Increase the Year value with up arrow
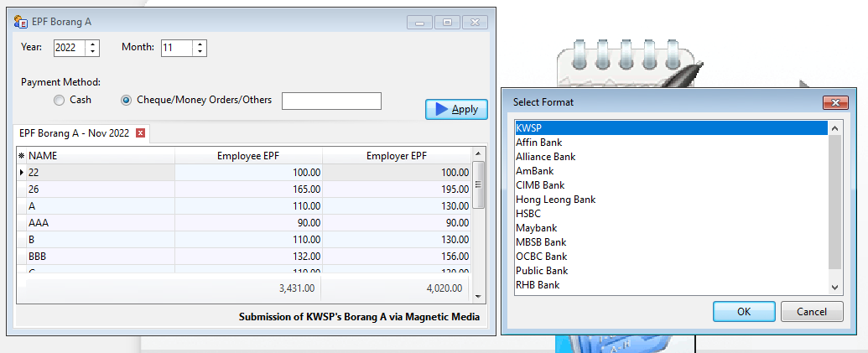This screenshot has height=353, width=868. (x=92, y=44)
